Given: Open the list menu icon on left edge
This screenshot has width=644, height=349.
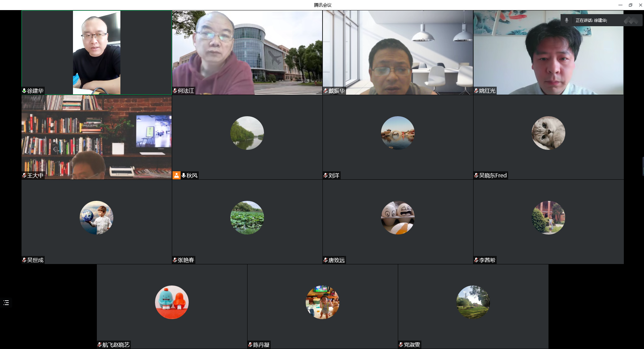Looking at the screenshot, I should (x=6, y=303).
